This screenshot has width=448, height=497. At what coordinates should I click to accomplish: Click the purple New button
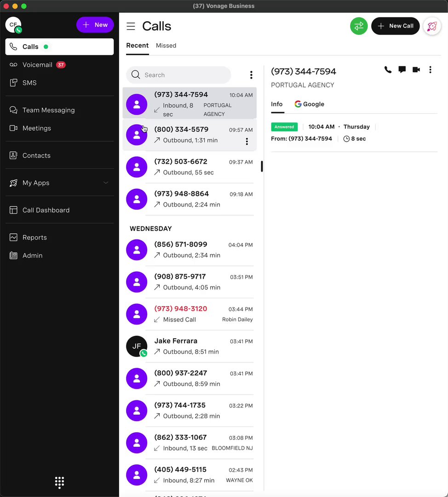click(x=95, y=25)
